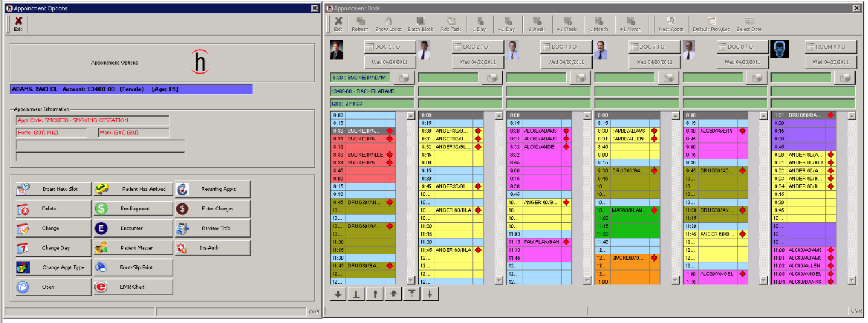
Task: Click the first bold down-arrow navigation button below schedule
Action: 338,294
